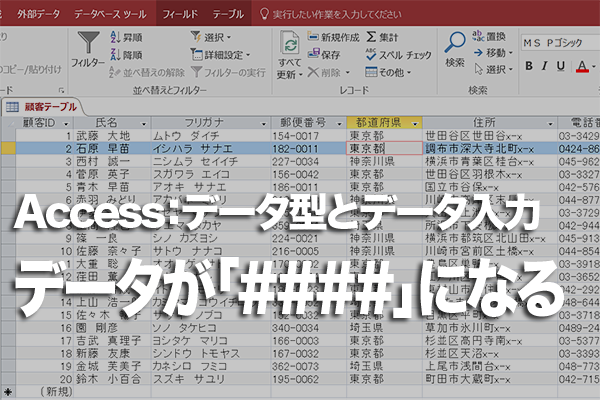This screenshot has width=600, height=400.
Task: Open the 郵便番号 column filter arrow
Action: [339, 124]
